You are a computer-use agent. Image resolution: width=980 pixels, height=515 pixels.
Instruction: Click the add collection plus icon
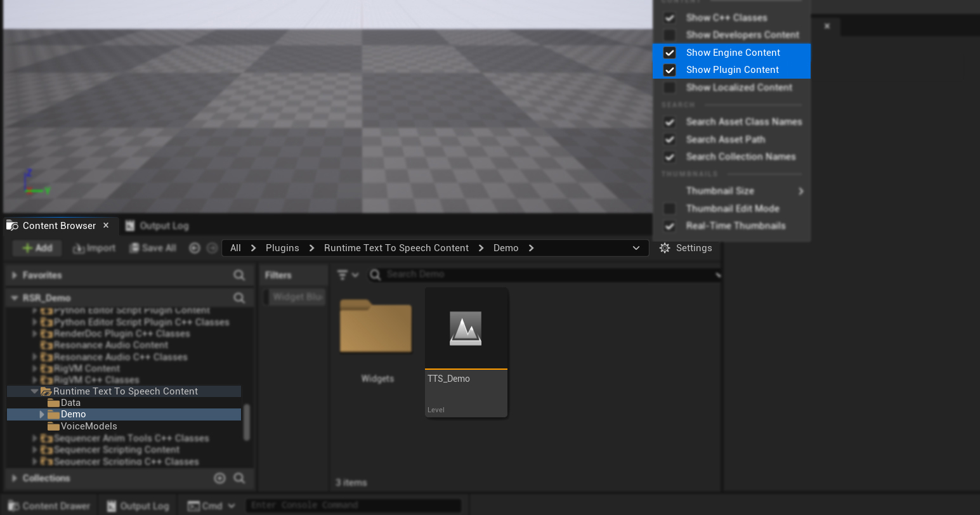tap(219, 478)
